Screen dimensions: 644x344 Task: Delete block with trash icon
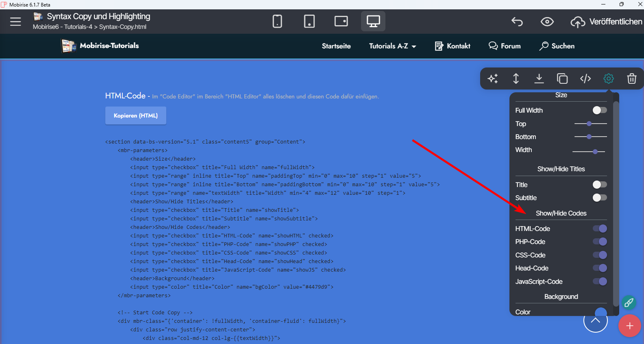click(x=631, y=78)
